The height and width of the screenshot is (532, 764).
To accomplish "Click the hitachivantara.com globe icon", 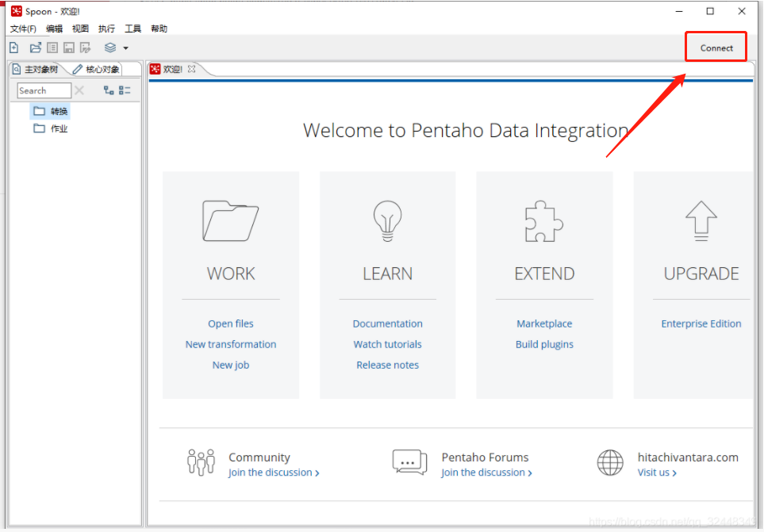I will pos(610,462).
